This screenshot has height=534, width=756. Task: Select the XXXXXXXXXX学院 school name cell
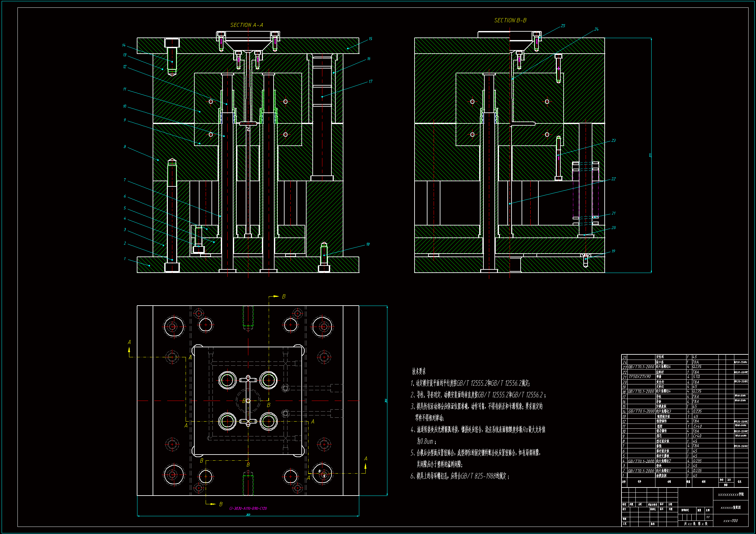[x=731, y=495]
